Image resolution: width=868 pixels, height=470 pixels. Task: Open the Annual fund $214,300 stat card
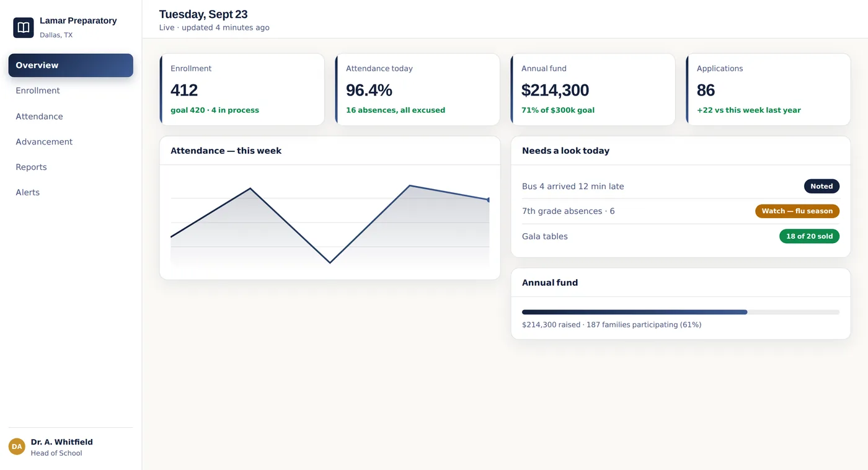coord(593,89)
